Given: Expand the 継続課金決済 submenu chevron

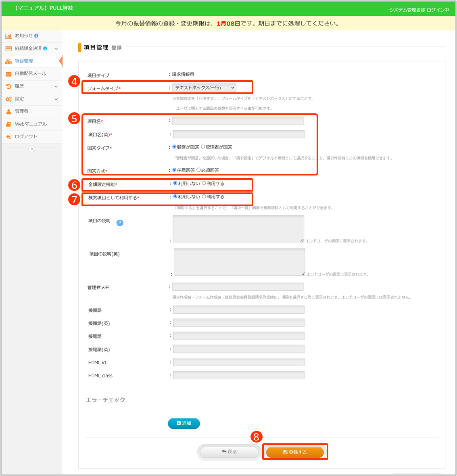Looking at the screenshot, I should click(56, 48).
